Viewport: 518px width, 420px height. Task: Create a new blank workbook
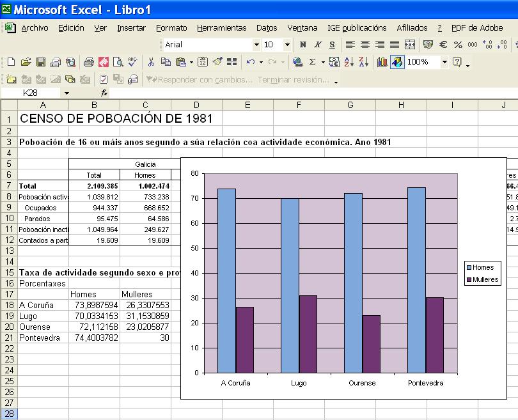[11, 62]
